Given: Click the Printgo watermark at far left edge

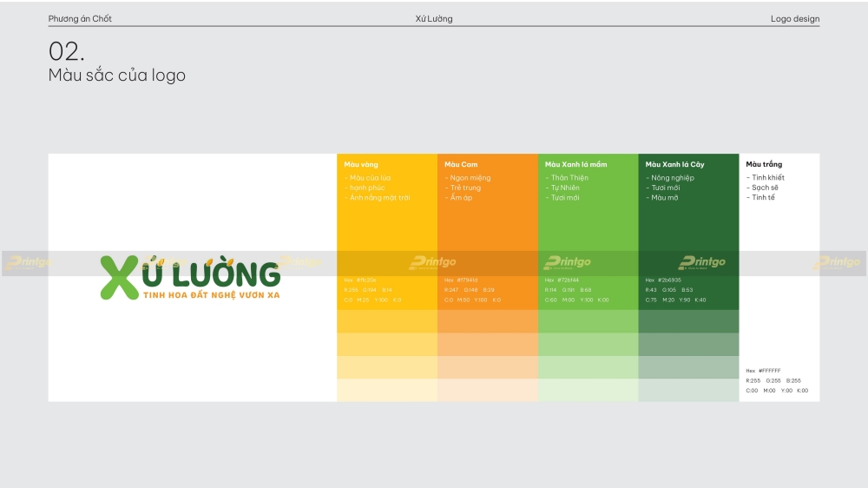Looking at the screenshot, I should click(29, 262).
